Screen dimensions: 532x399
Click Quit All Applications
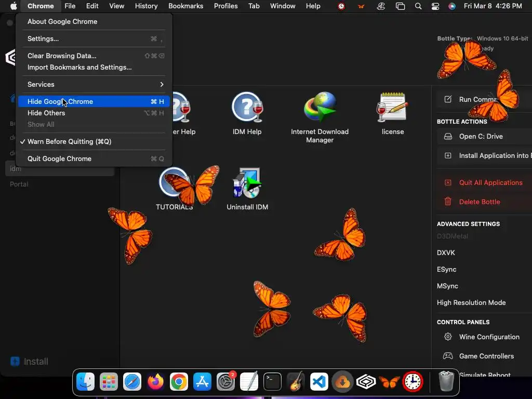tap(484, 182)
